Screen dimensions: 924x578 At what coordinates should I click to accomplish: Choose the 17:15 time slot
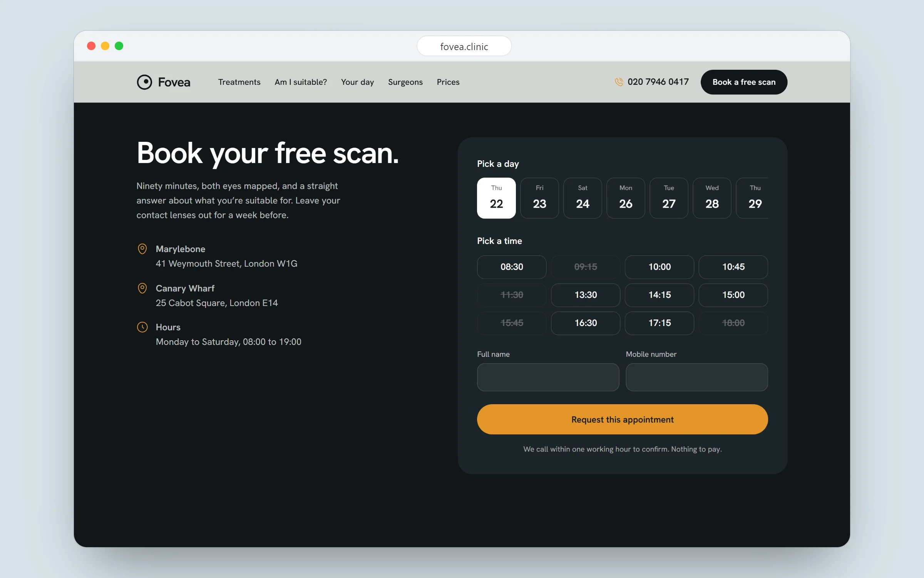click(660, 323)
